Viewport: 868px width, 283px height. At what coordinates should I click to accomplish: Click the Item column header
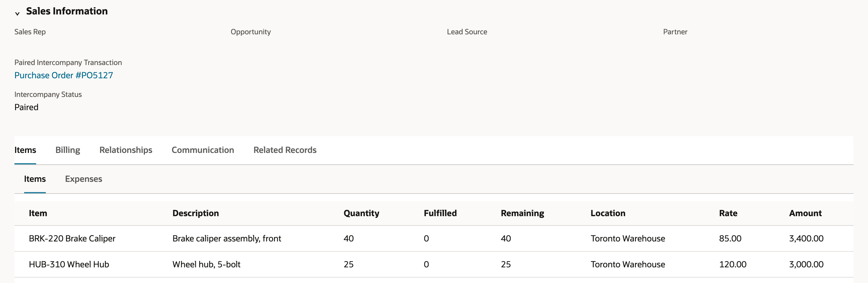pos(38,213)
